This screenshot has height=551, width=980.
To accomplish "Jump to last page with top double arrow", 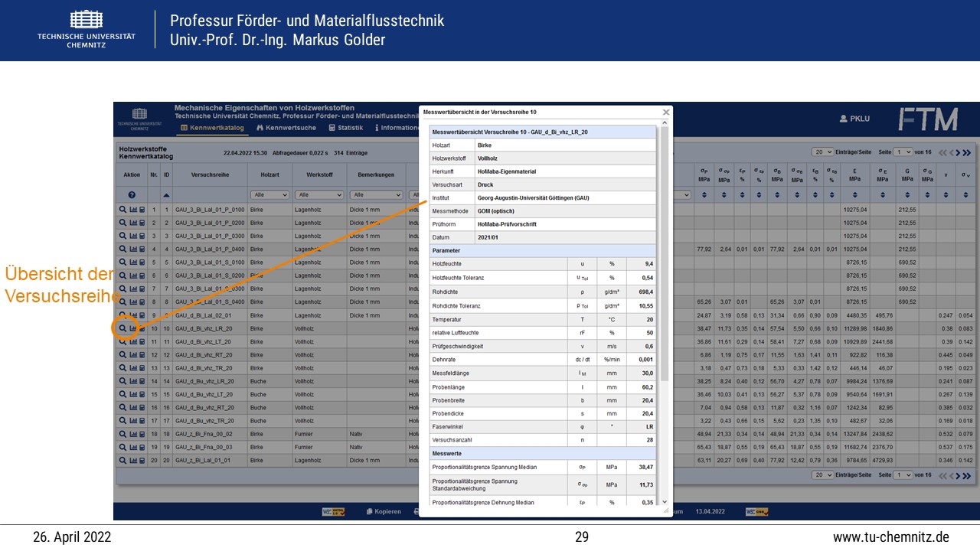I will [968, 152].
